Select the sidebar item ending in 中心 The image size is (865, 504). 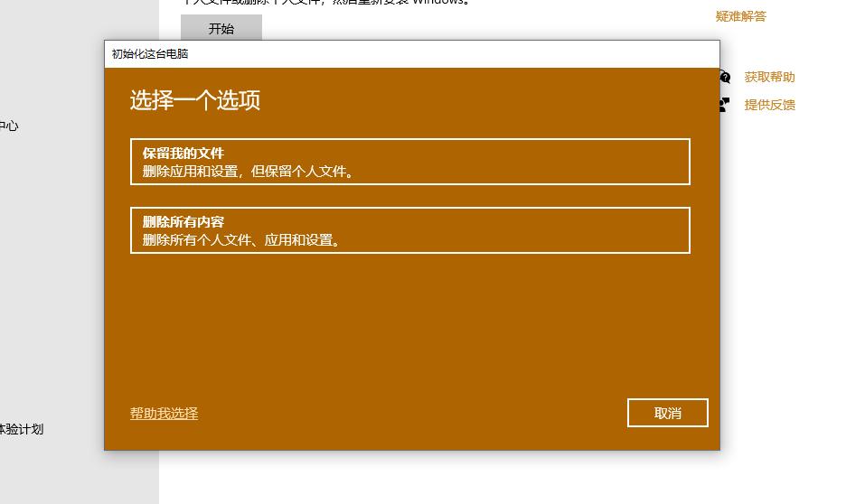tap(9, 126)
